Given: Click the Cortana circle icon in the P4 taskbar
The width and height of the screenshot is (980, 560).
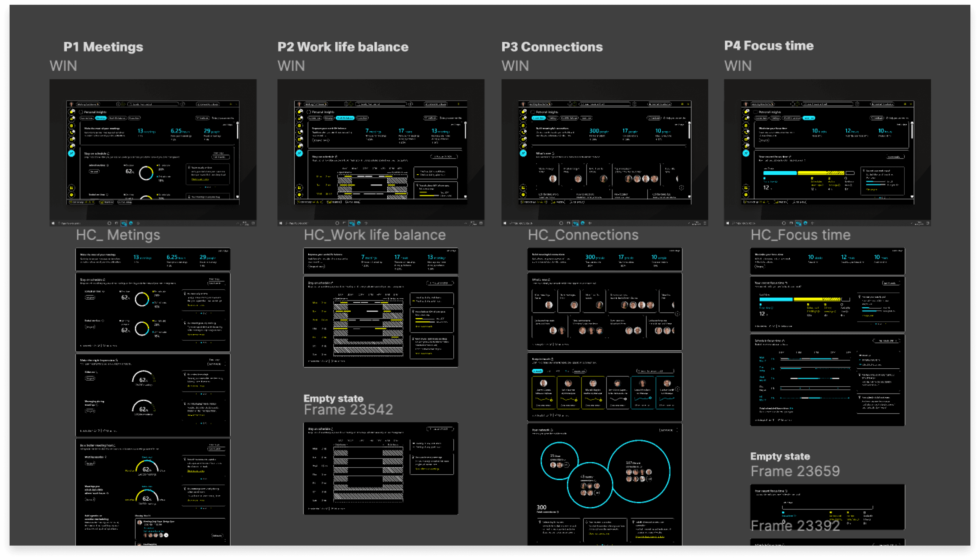Looking at the screenshot, I should click(784, 223).
